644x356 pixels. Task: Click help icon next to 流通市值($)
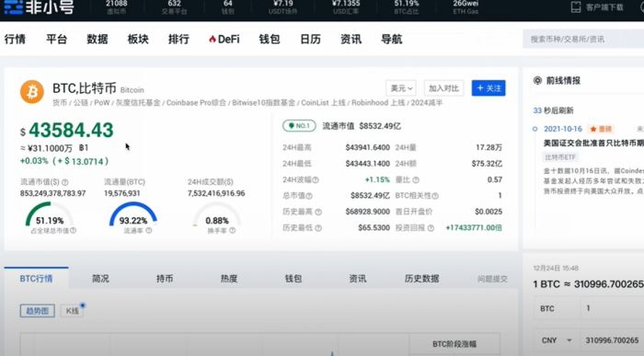pyautogui.click(x=65, y=182)
